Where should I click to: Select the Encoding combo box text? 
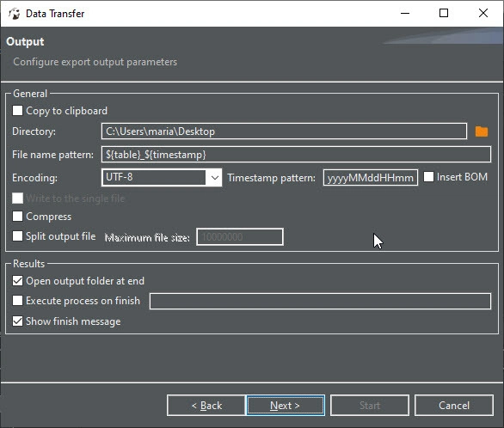point(154,177)
